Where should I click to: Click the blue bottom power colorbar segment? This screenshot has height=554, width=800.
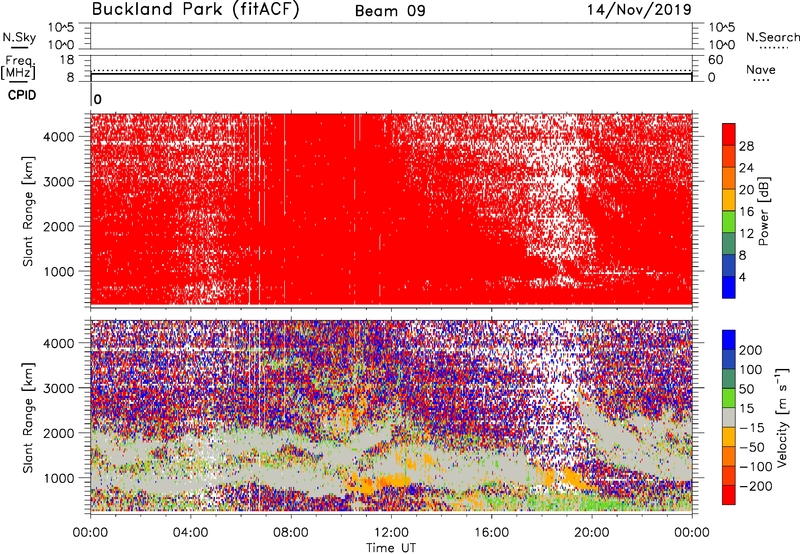(x=729, y=287)
